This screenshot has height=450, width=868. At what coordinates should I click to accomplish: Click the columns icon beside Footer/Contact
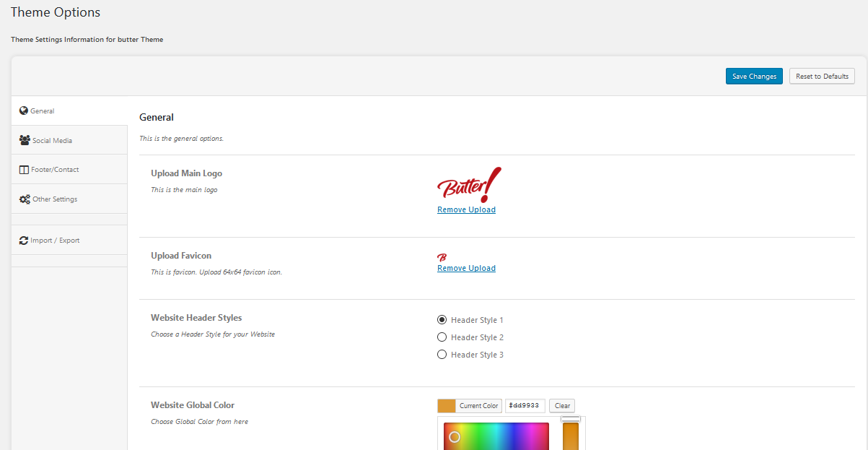24,170
